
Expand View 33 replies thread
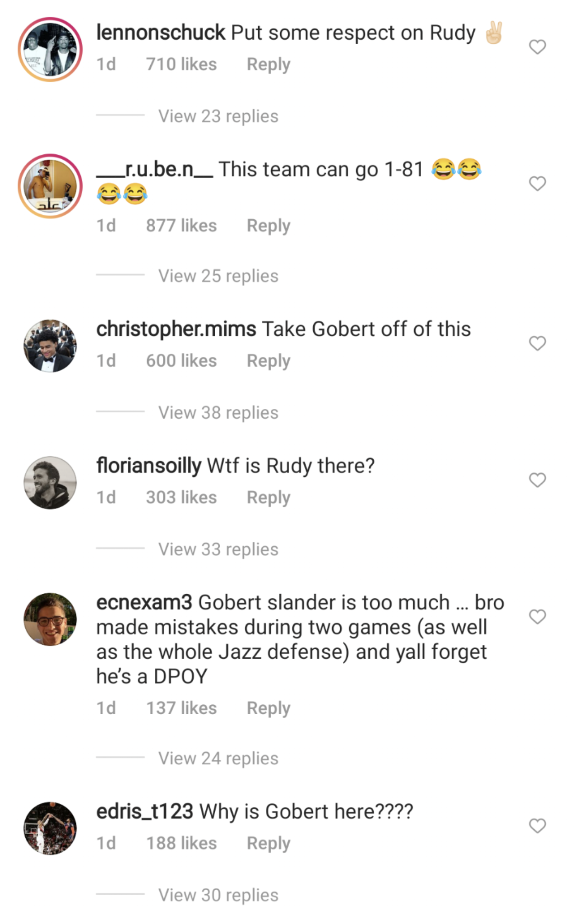[218, 550]
